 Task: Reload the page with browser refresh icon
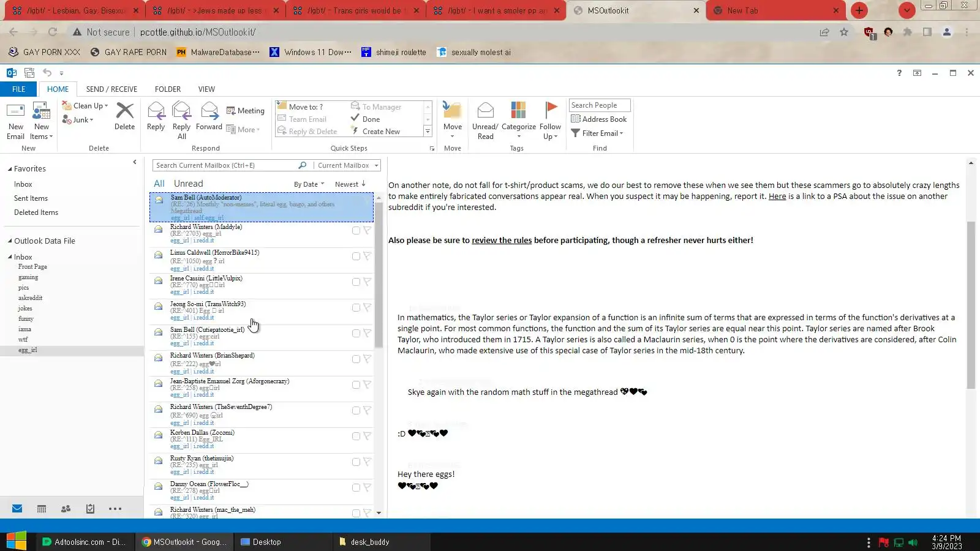pos(53,32)
